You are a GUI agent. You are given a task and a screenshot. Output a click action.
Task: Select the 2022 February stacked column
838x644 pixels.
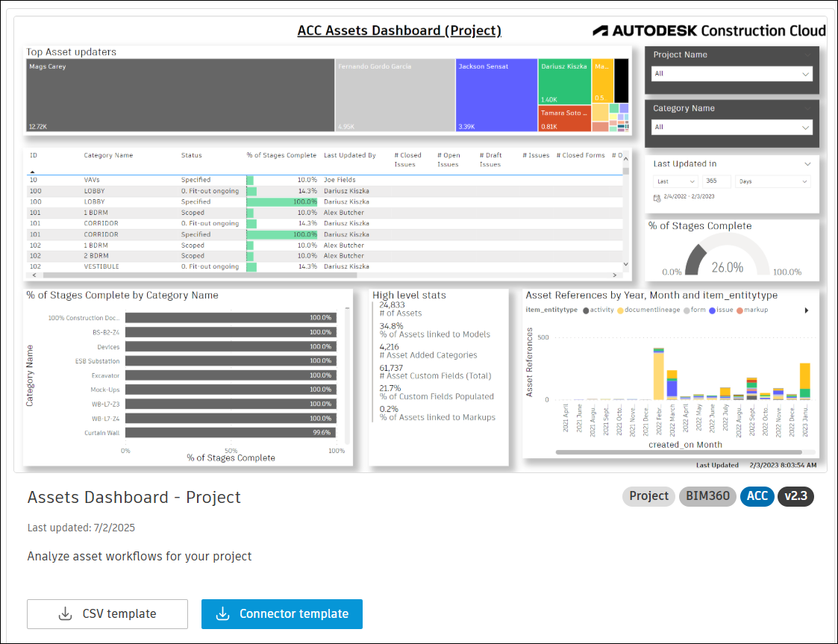[x=659, y=374]
